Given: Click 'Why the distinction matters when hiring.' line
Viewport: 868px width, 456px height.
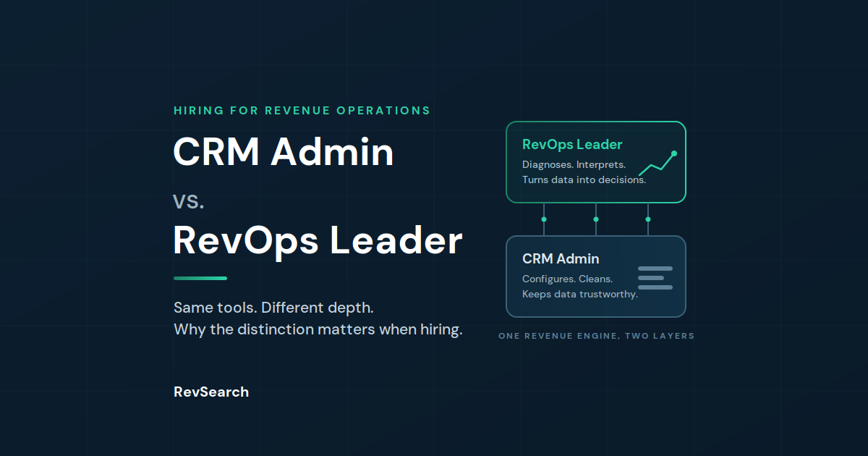Looking at the screenshot, I should (318, 330).
